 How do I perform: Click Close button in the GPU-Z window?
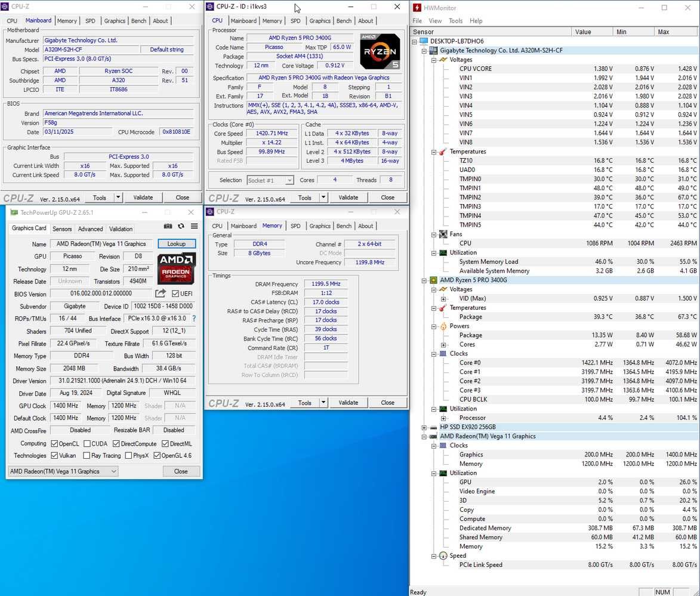(x=181, y=471)
